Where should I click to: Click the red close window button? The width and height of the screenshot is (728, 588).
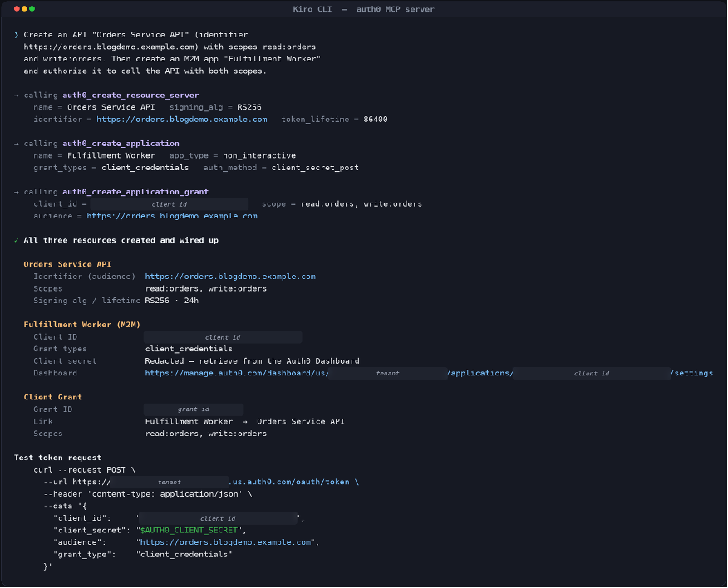pos(17,9)
